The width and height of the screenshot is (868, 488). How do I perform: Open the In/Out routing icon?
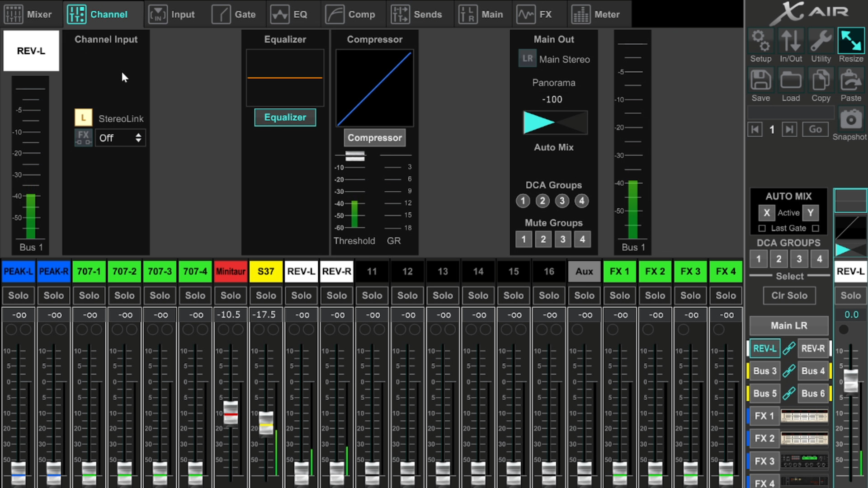791,41
